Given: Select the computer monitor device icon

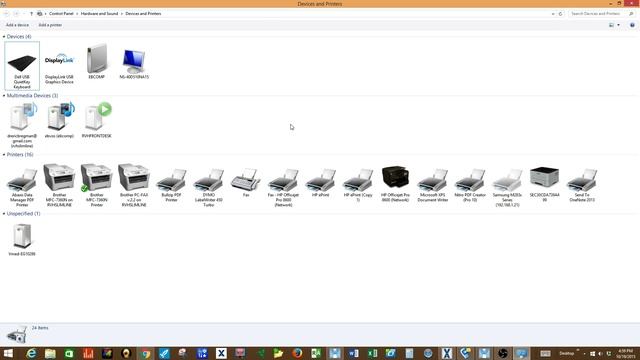Looking at the screenshot, I should [x=134, y=63].
